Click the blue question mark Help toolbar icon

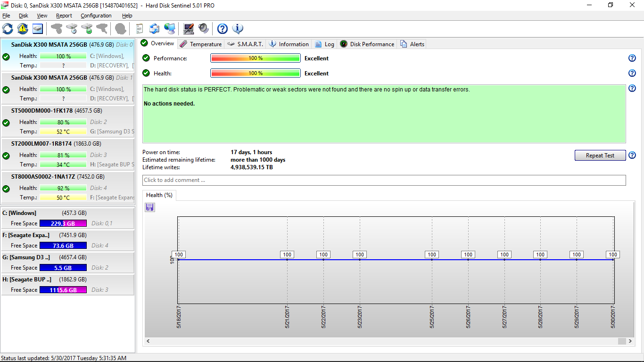[x=223, y=29]
